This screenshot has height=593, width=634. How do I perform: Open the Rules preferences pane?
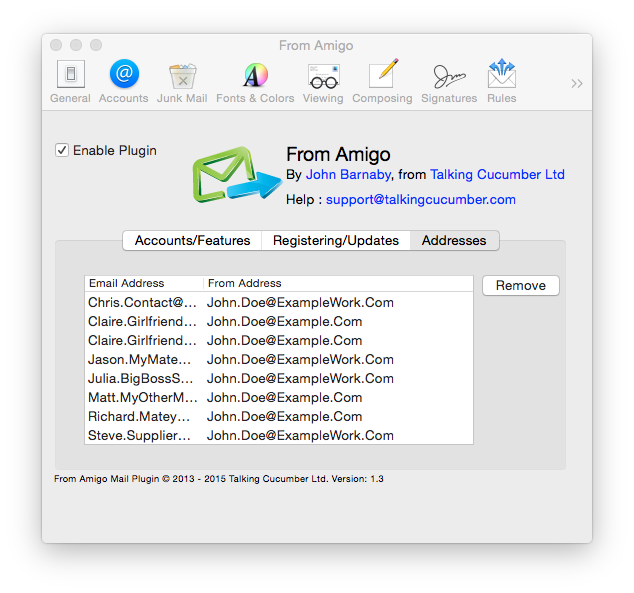pos(501,82)
